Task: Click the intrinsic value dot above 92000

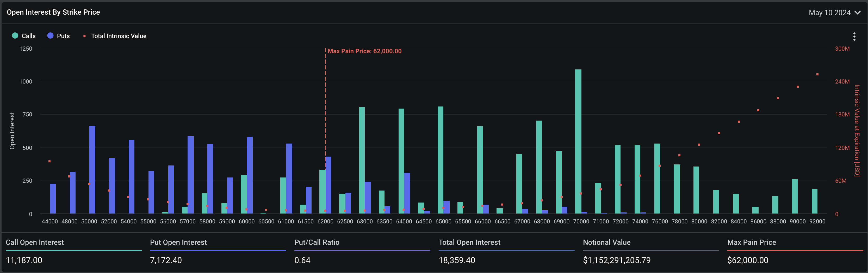Action: (x=817, y=74)
